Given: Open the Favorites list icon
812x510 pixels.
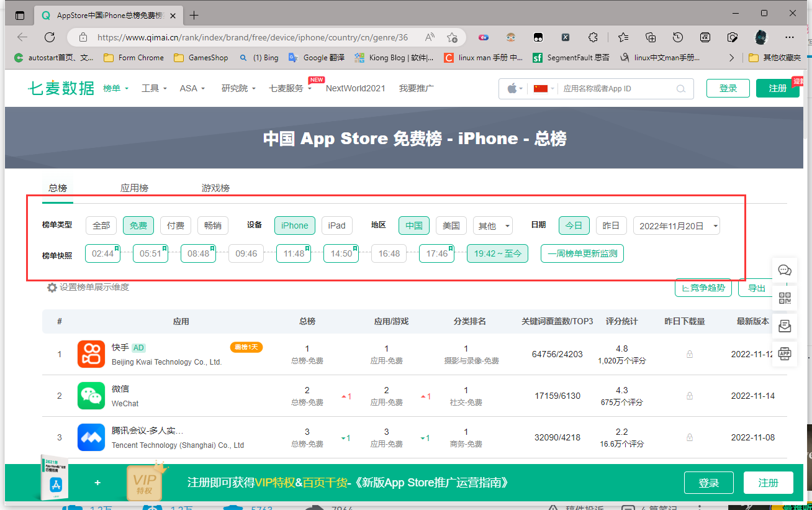Looking at the screenshot, I should click(x=623, y=37).
